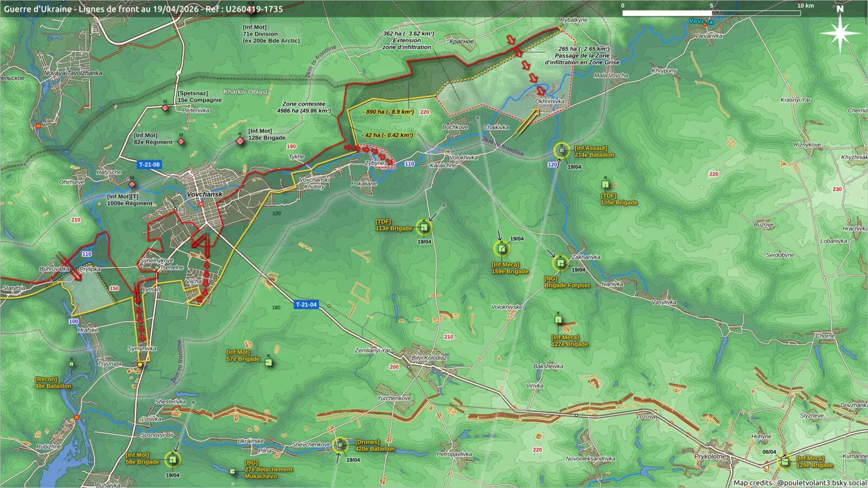
Task: Select the 159e Brigade circled unit symbol
Action: [502, 249]
